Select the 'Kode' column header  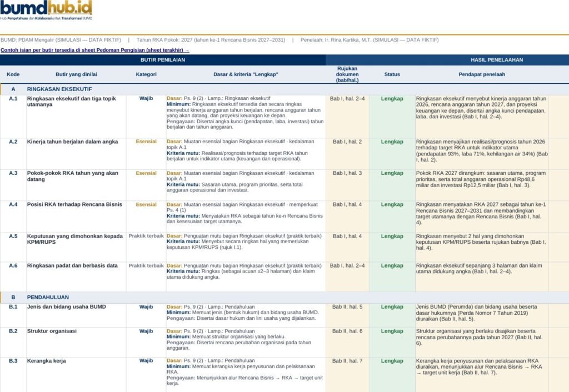point(13,74)
